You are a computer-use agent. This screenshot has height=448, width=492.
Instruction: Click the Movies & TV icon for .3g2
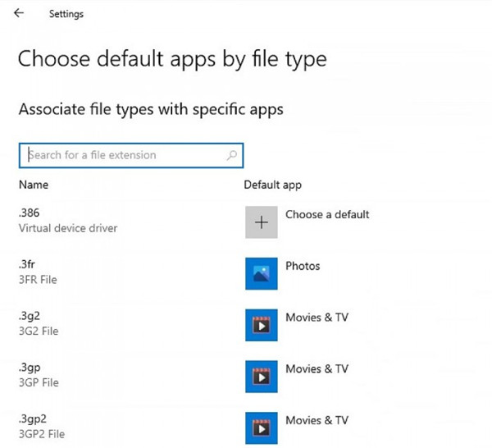click(262, 325)
